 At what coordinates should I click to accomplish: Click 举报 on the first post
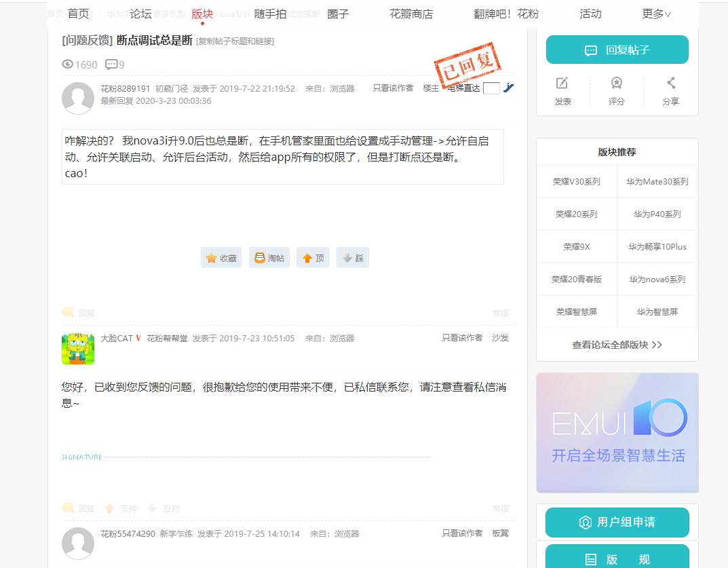[x=501, y=314]
